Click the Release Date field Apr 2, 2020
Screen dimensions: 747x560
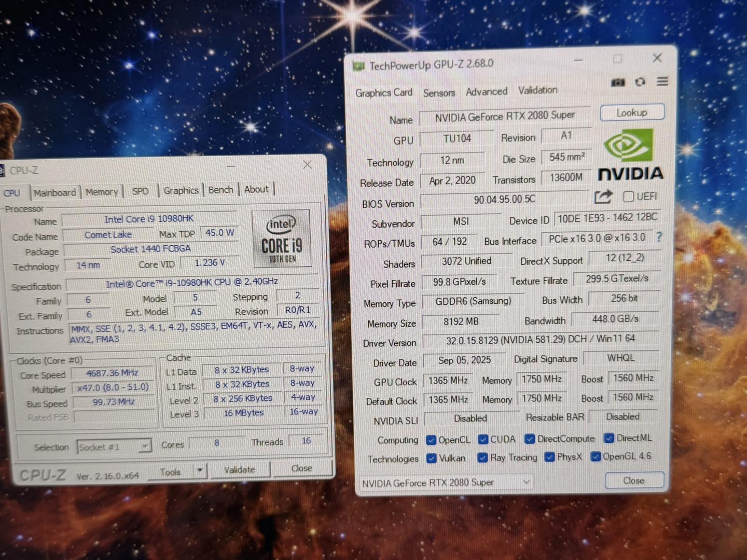point(452,180)
